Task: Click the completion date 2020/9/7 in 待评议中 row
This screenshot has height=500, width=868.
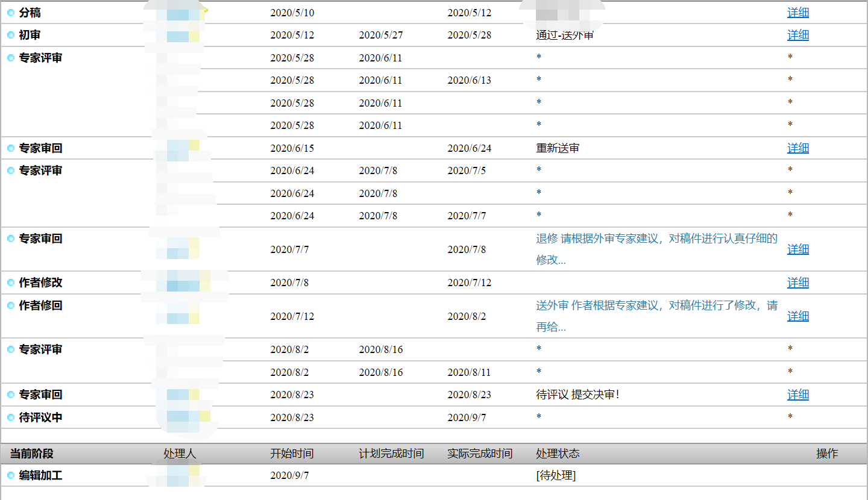Action: pyautogui.click(x=467, y=417)
